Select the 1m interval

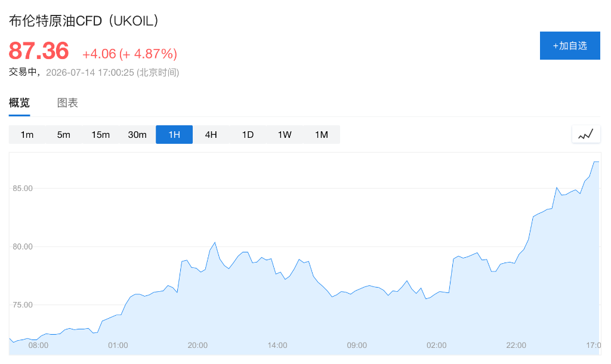point(27,134)
